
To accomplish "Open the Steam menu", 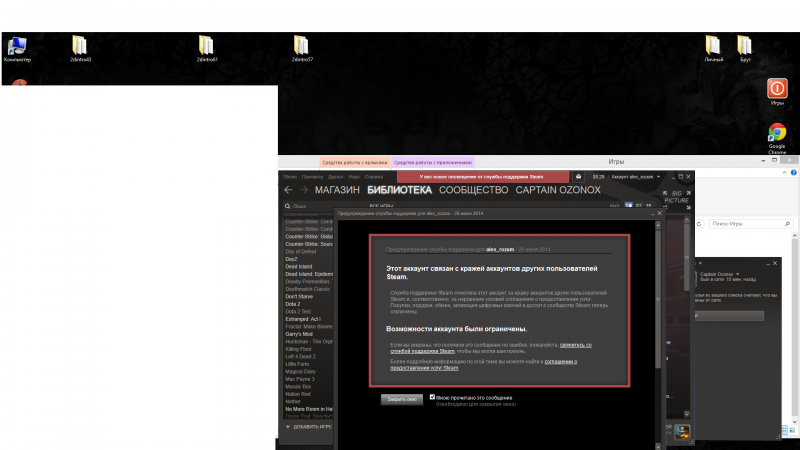I will (x=290, y=177).
